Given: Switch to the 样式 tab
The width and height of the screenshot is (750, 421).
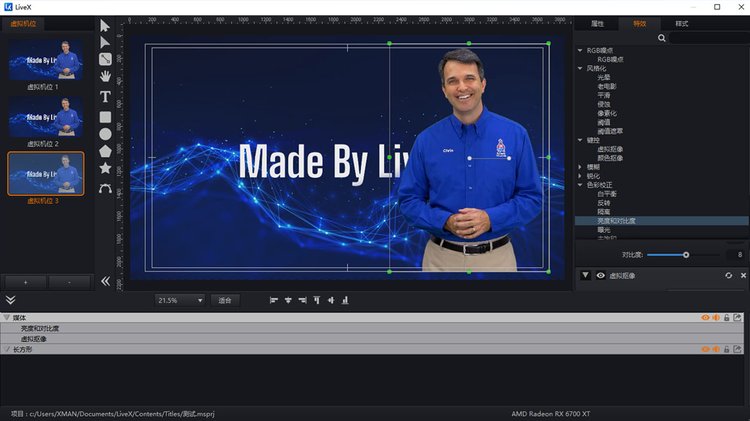Looking at the screenshot, I should click(682, 22).
